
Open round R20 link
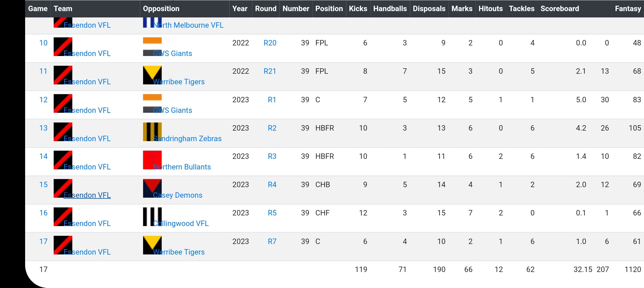click(x=270, y=43)
